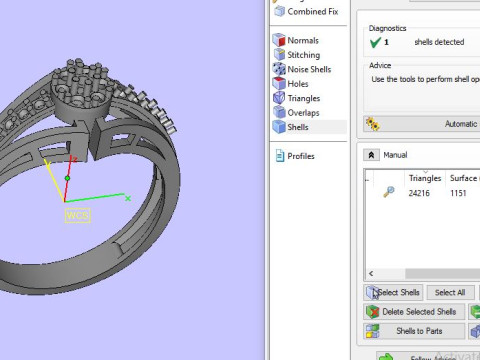Sort by the Triangles column header
This screenshot has width=480, height=360.
pyautogui.click(x=425, y=178)
